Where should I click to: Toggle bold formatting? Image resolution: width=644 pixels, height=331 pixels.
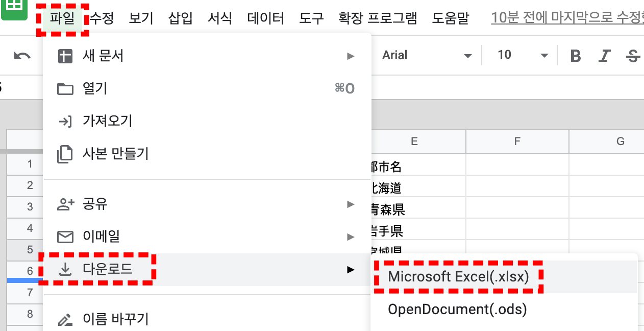[x=576, y=56]
